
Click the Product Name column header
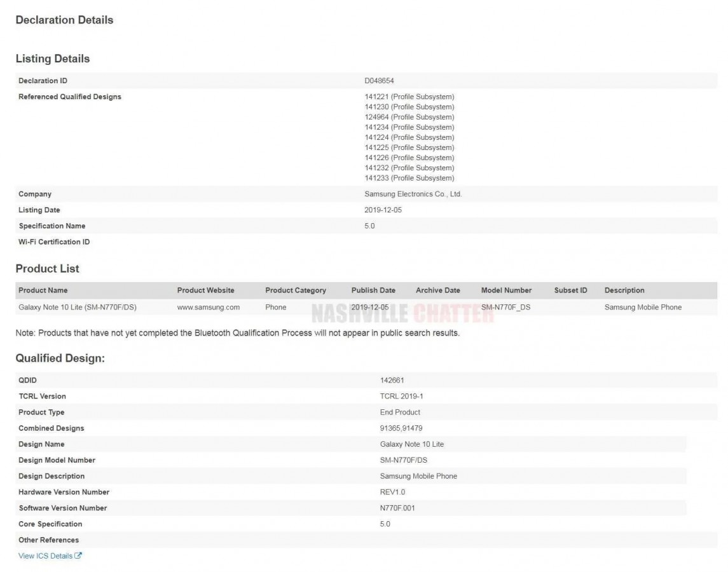coord(43,290)
